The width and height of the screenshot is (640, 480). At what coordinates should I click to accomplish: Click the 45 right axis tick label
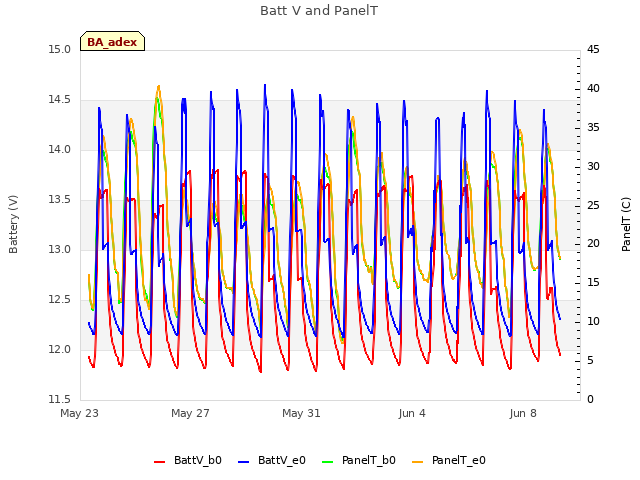(593, 50)
